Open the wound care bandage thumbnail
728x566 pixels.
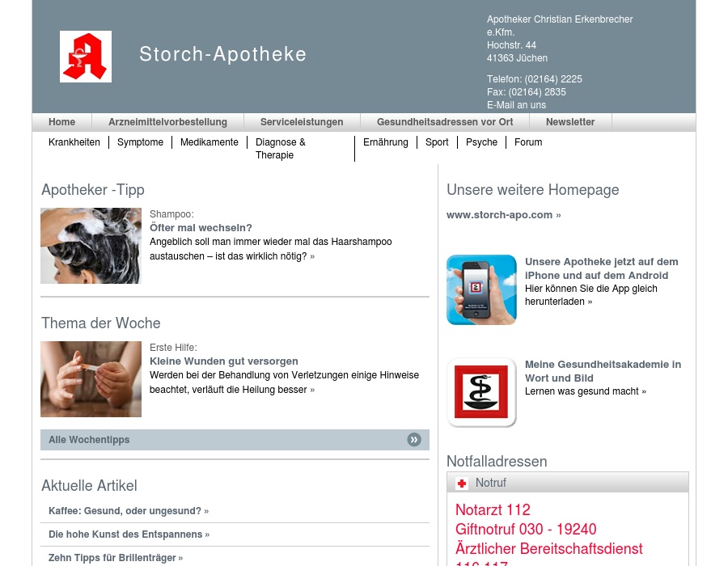pos(91,379)
